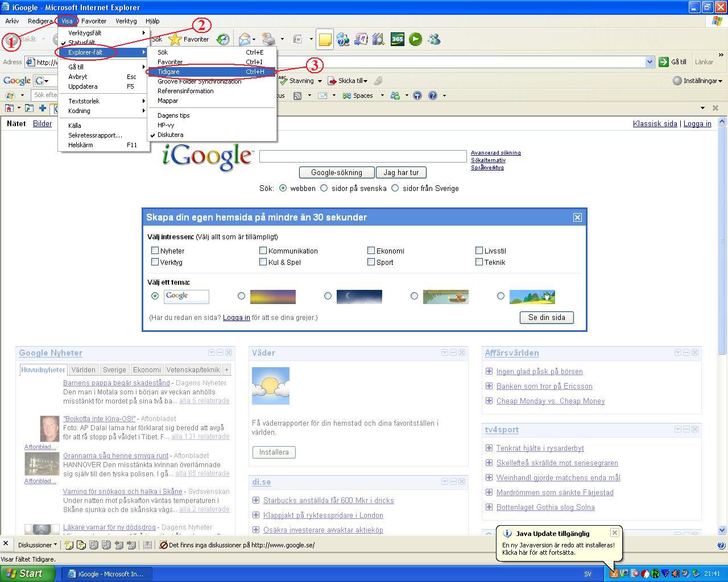728x582 pixels.
Task: Click the Spaces toolbar button
Action: tap(358, 95)
